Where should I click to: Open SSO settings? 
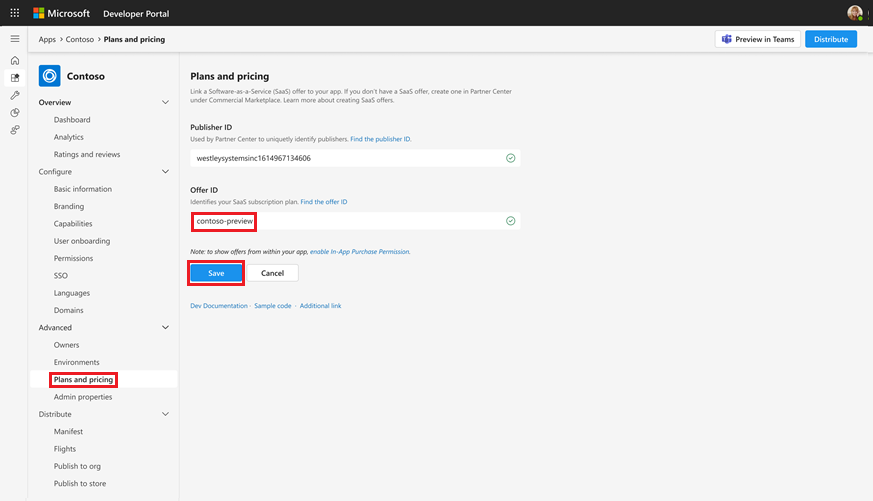click(x=61, y=276)
